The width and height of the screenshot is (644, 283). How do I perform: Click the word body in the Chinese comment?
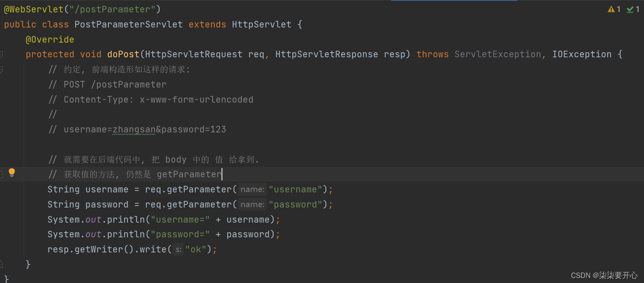click(176, 160)
